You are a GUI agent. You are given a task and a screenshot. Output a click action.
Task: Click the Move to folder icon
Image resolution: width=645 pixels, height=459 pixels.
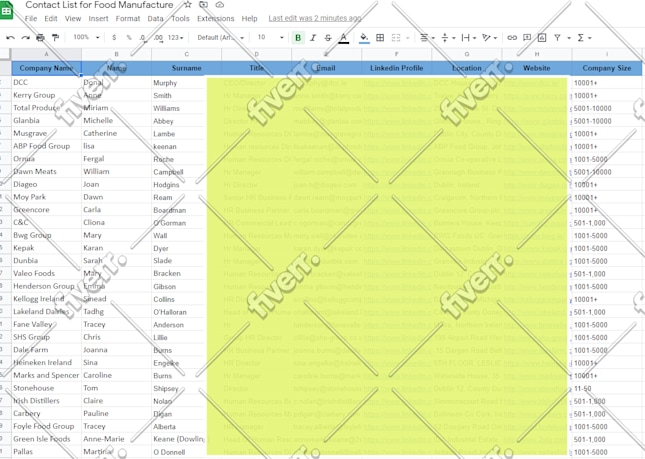coord(203,5)
